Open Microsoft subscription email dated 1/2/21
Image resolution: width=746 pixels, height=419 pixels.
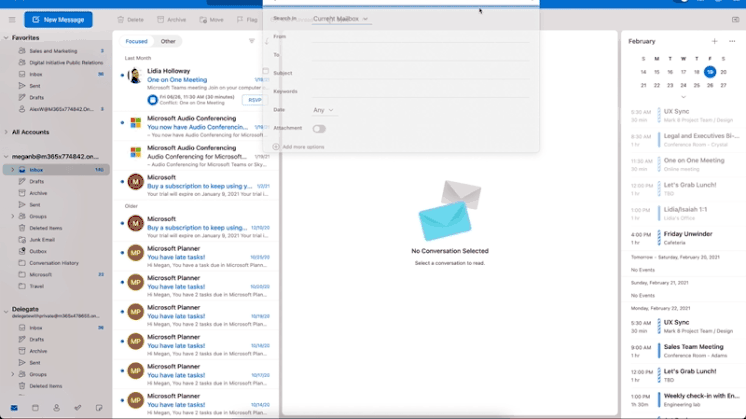point(196,185)
